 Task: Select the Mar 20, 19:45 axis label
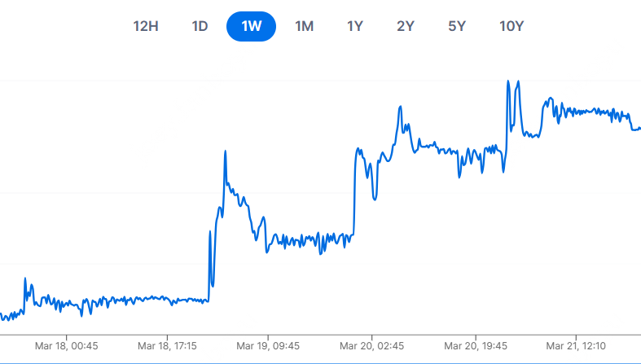[x=474, y=345]
